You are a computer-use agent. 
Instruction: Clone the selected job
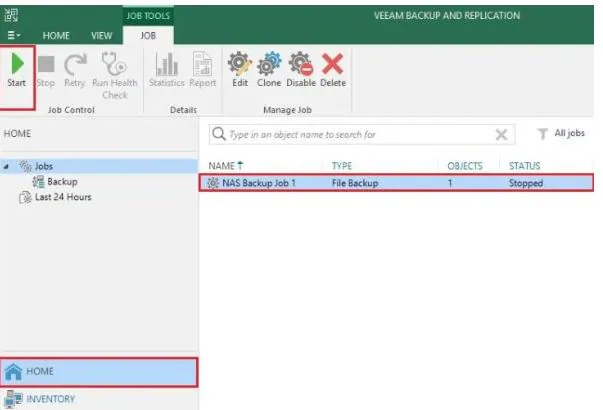point(269,71)
